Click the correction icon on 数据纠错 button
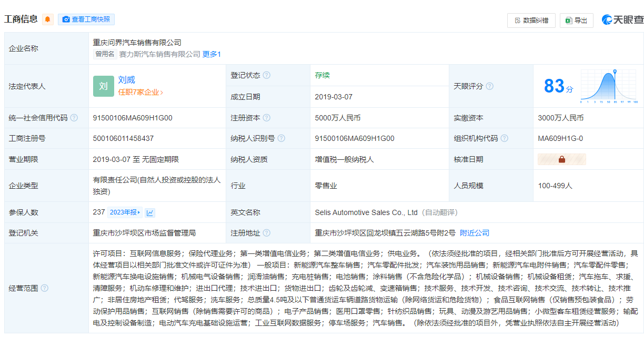The height and width of the screenshot is (337, 644). coord(518,19)
